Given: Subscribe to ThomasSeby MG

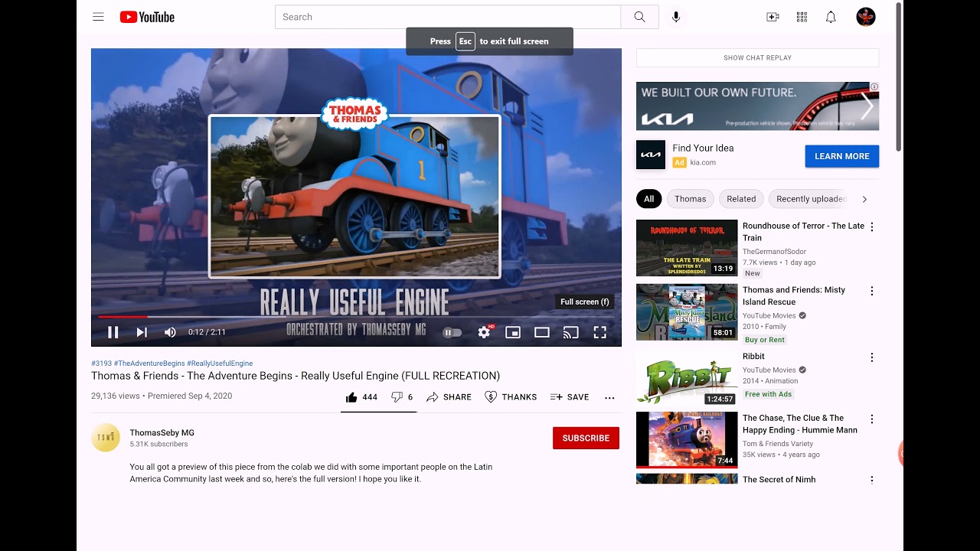Looking at the screenshot, I should [586, 438].
